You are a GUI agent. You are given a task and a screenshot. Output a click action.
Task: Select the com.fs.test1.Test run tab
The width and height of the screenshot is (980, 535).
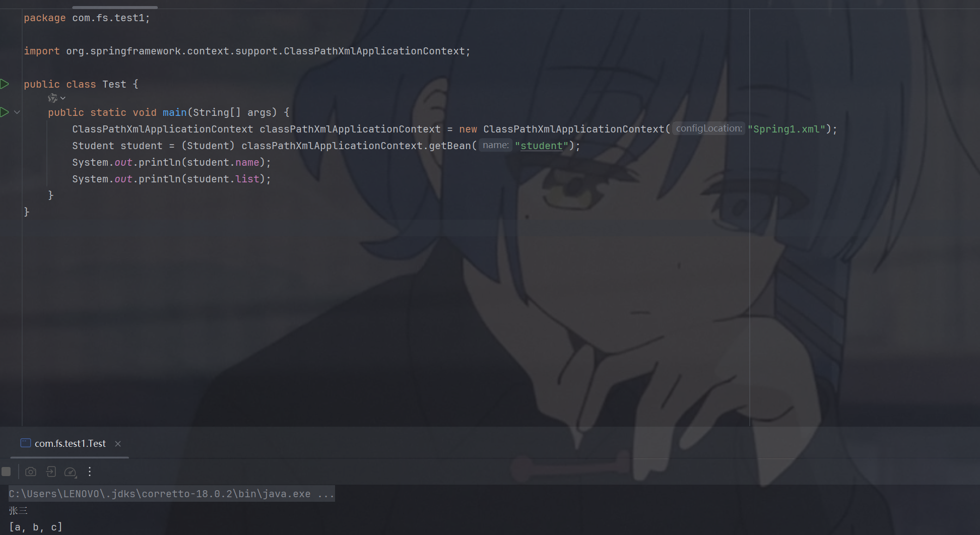pos(70,443)
